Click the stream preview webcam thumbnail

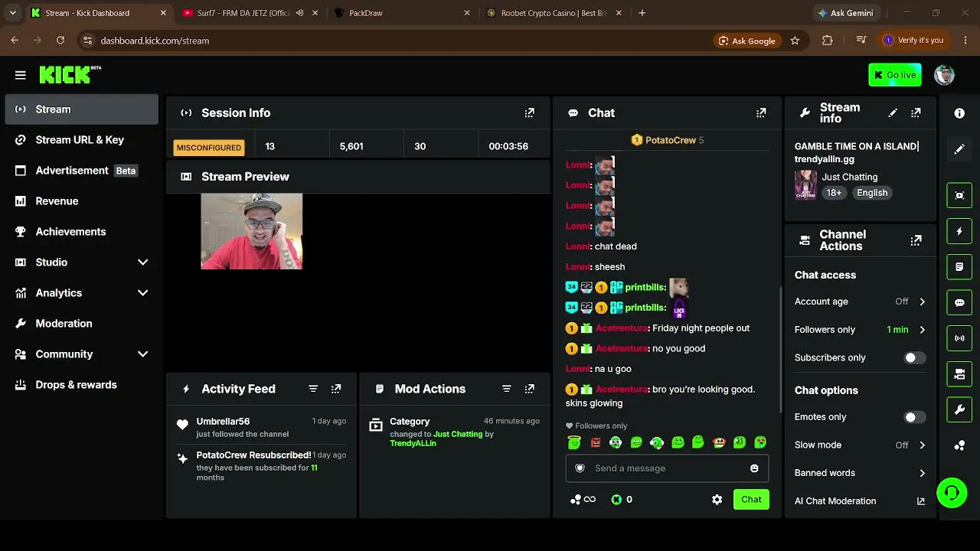[x=252, y=231]
